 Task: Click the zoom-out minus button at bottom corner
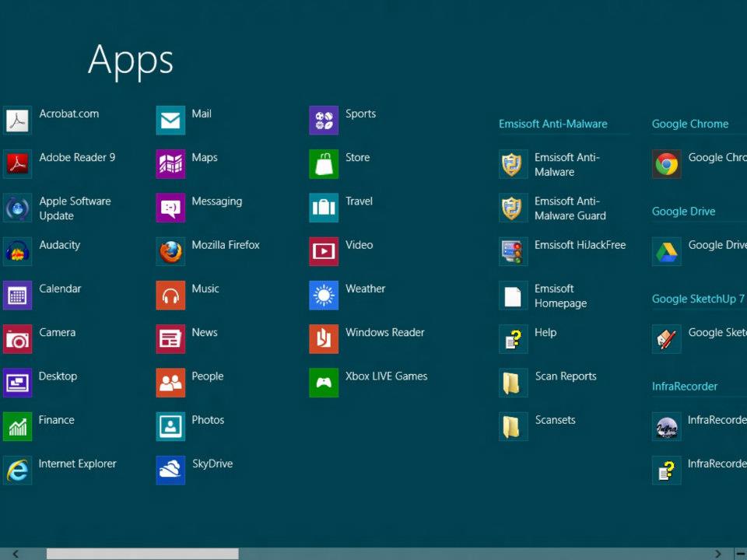click(739, 554)
